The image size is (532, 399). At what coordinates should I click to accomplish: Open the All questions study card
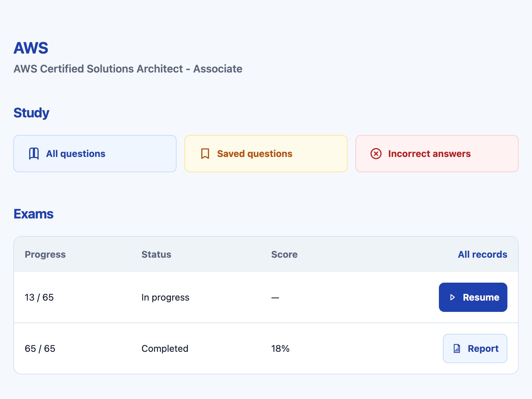point(95,154)
